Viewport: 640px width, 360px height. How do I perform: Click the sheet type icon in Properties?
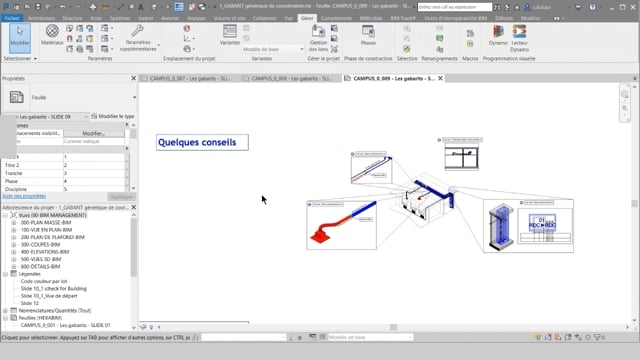click(16, 97)
